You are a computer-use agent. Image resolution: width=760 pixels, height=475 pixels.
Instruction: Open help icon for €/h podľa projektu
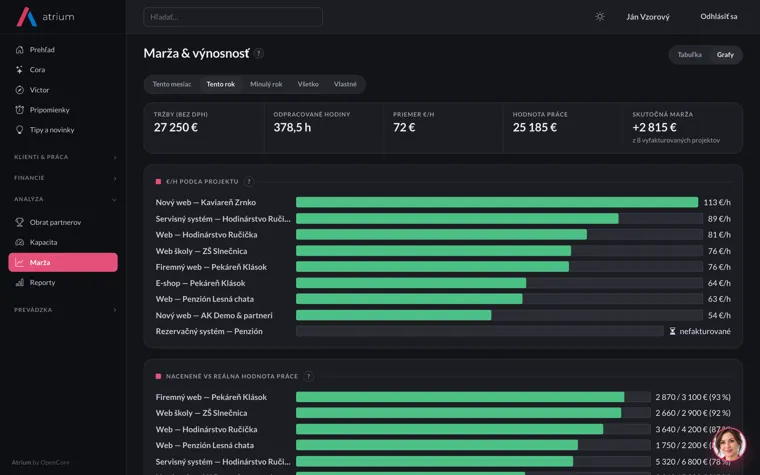pos(249,182)
